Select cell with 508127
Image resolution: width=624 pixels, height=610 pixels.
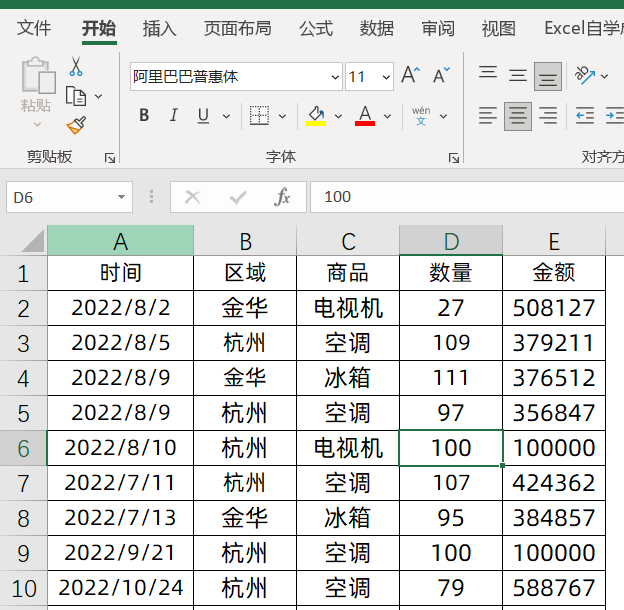click(554, 308)
